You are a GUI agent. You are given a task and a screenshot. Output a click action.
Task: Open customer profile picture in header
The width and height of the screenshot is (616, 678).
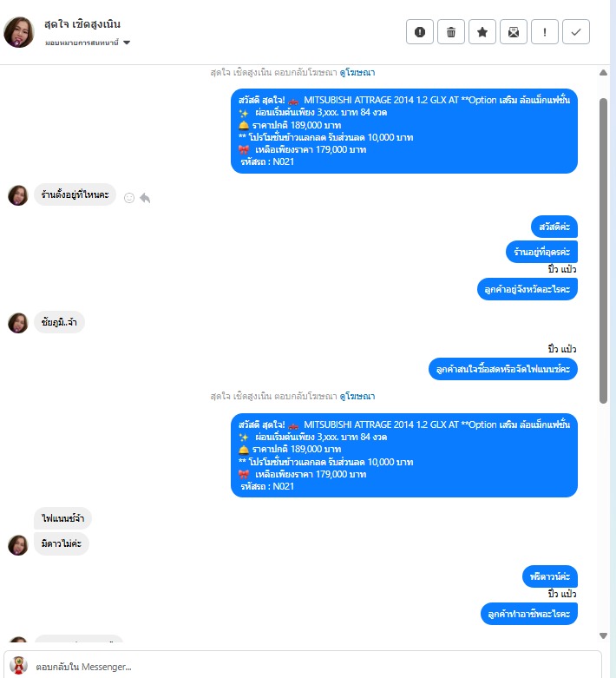point(18,32)
